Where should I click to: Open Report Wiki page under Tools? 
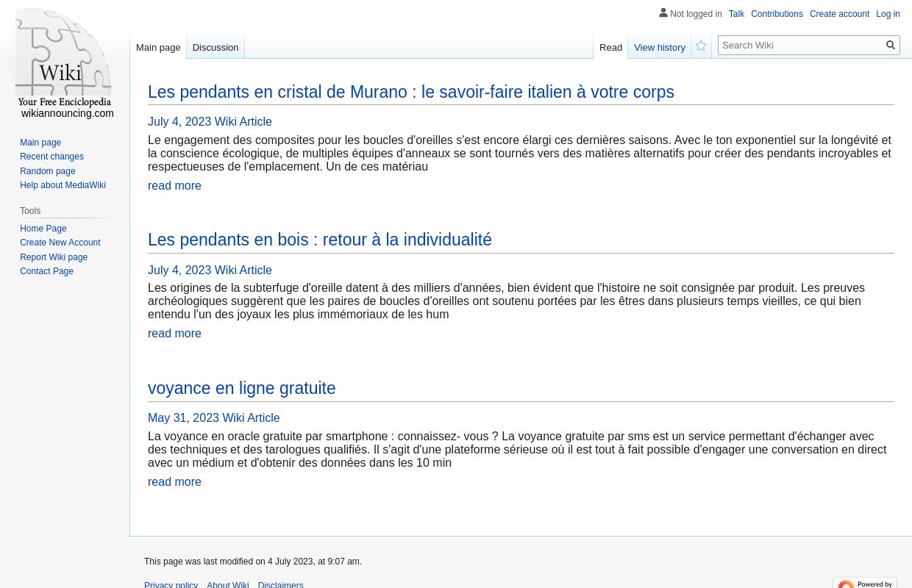tap(54, 257)
